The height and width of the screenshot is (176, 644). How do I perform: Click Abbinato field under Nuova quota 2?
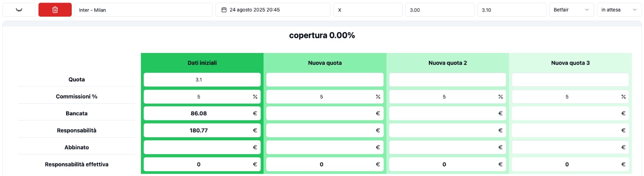coord(447,147)
